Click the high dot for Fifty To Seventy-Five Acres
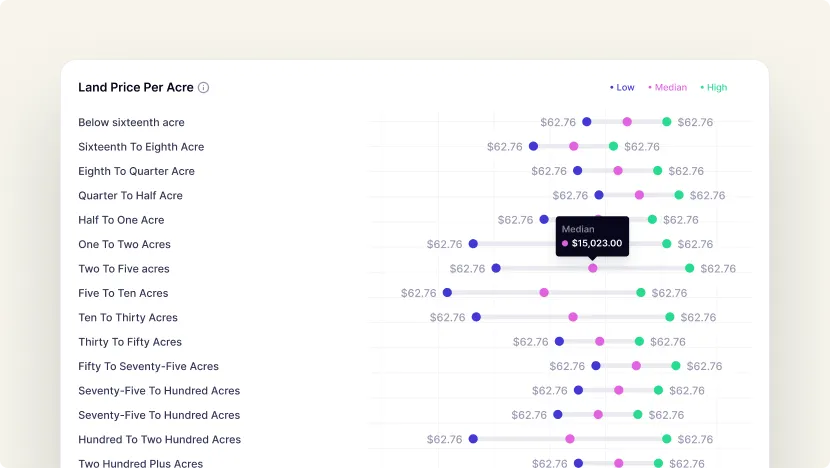Screen dimensions: 830x468 pyautogui.click(x=676, y=366)
